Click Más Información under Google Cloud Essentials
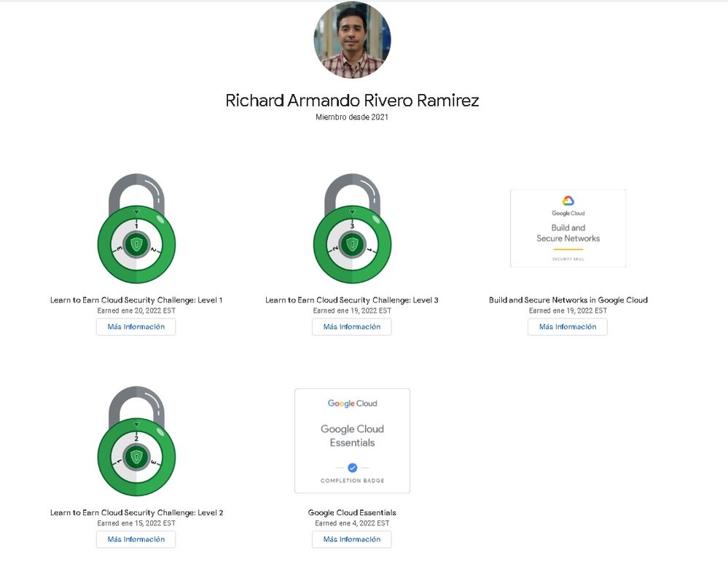The width and height of the screenshot is (728, 572). click(x=352, y=539)
